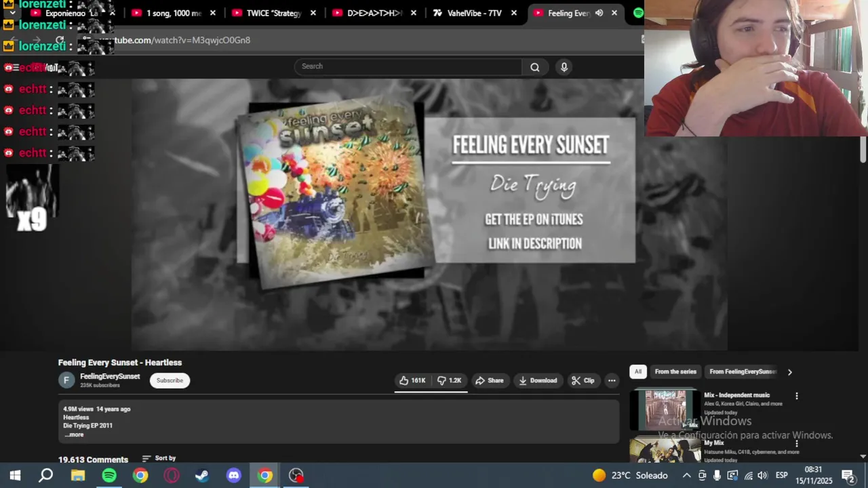This screenshot has height=488, width=868.
Task: Click the network icon in system tray
Action: coord(748,476)
